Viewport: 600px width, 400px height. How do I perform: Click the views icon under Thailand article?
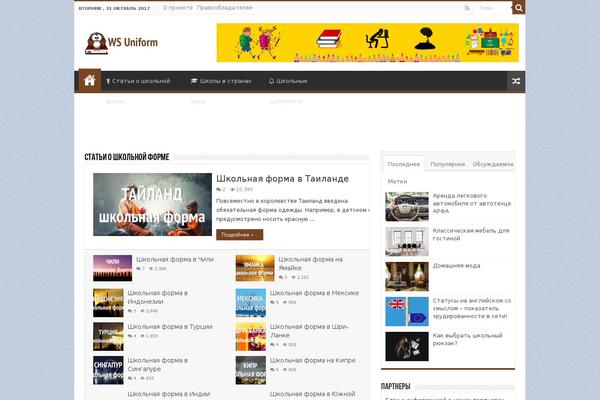232,189
